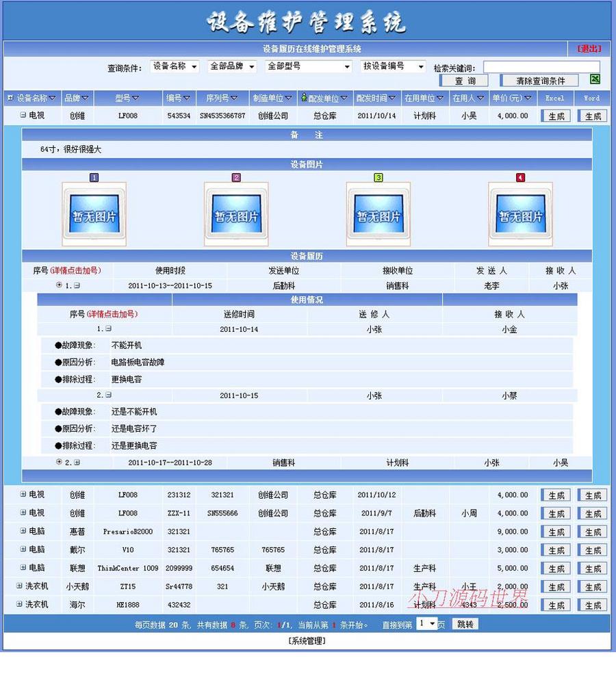Sort by the 配发时间 column header
Screen dimensions: 616x680
376,99
